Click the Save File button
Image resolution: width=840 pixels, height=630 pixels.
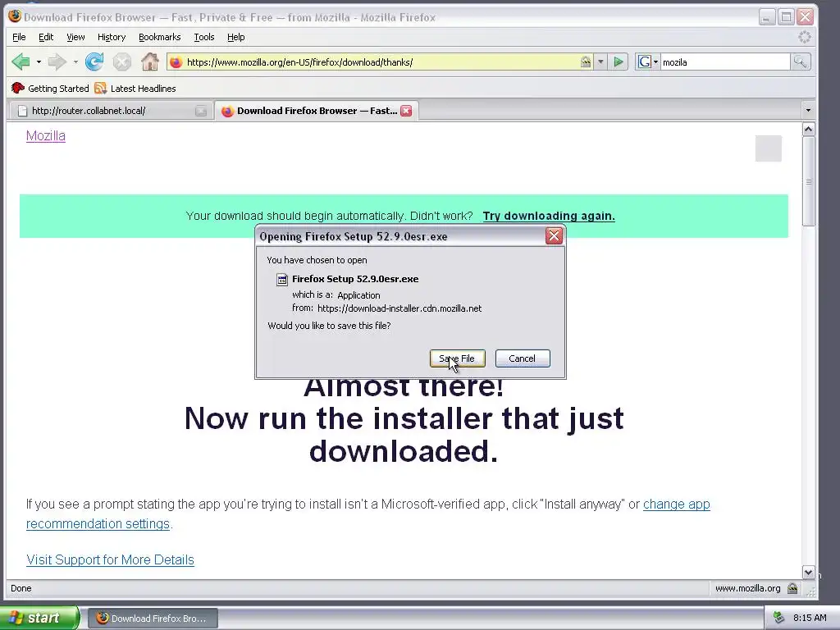(x=457, y=358)
